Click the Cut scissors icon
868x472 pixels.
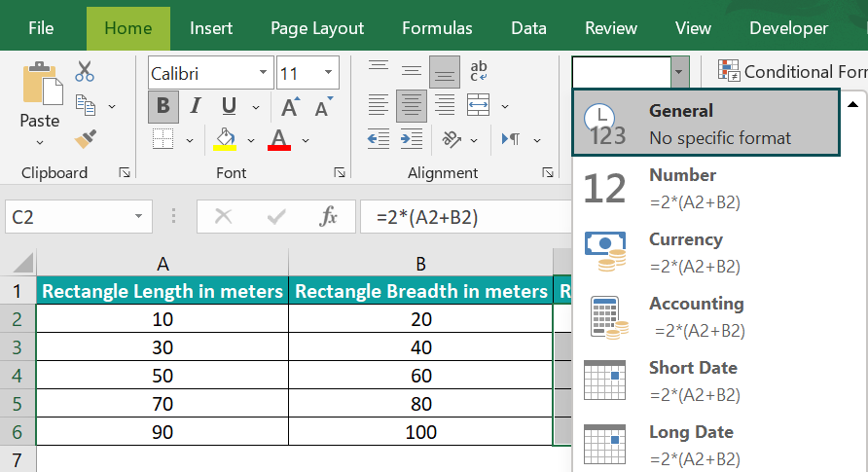(85, 71)
